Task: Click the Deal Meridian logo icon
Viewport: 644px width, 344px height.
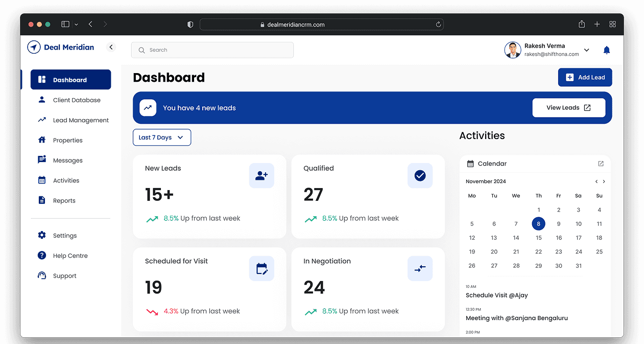Action: point(34,47)
